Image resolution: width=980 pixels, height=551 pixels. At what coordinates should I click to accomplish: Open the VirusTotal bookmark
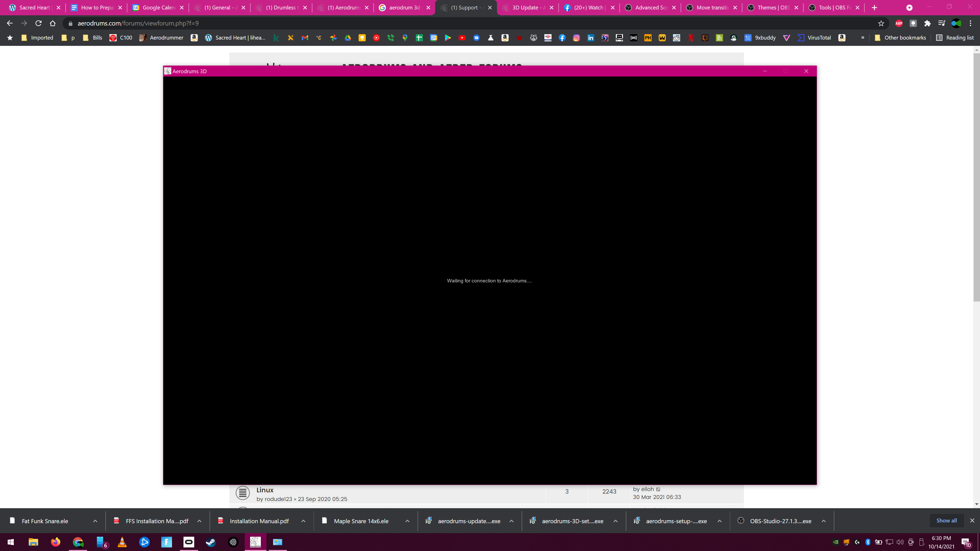click(814, 38)
